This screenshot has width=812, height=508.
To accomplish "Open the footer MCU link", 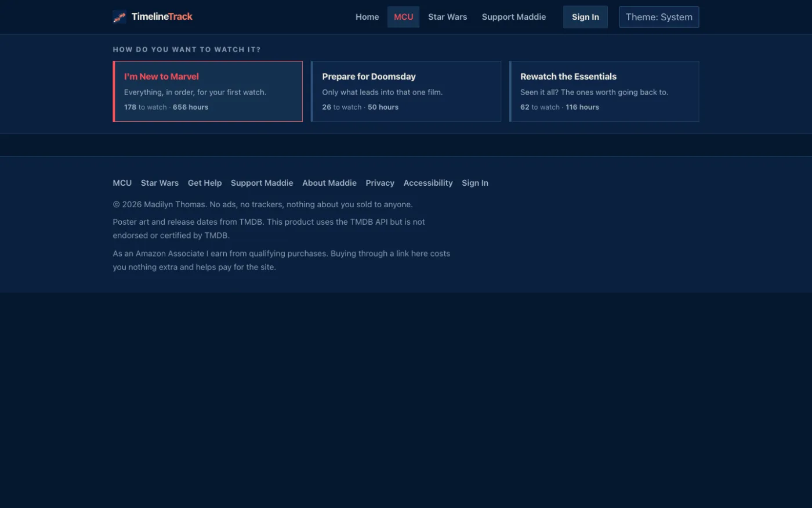I will point(122,183).
